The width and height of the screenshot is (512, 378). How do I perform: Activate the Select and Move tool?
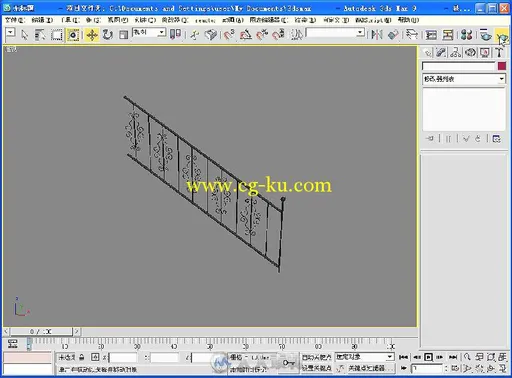pos(92,35)
